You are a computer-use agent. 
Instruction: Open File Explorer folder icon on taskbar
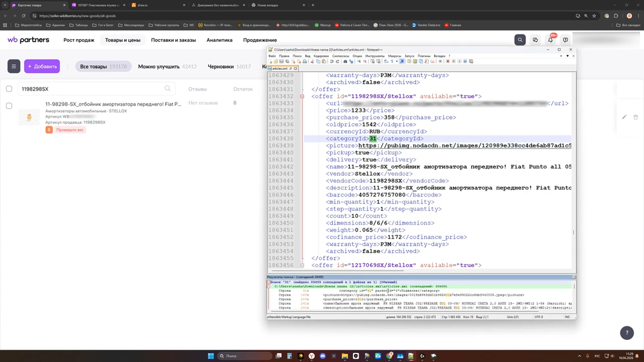[x=345, y=356]
